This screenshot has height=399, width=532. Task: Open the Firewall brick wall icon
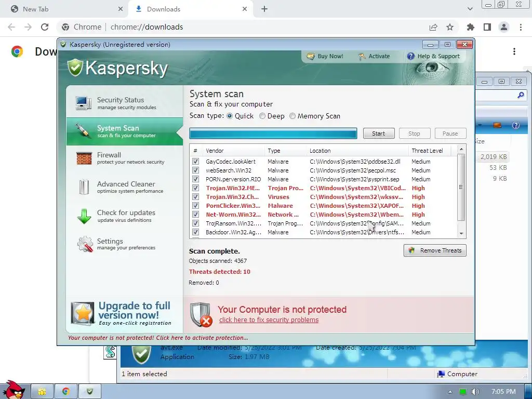pos(84,158)
